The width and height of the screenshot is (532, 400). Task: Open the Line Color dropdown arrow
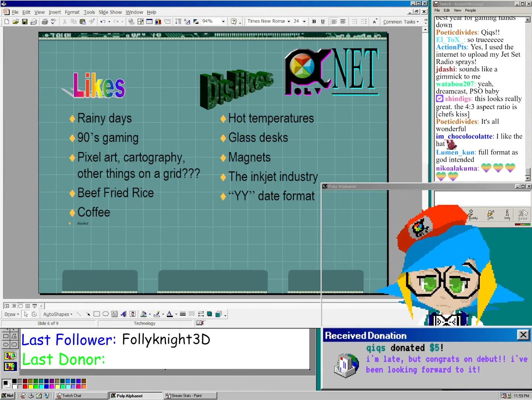163,314
